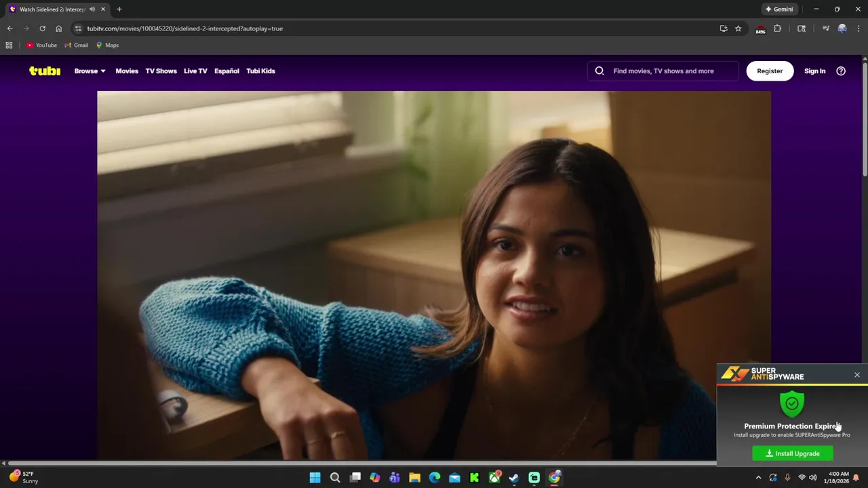Screen dimensions: 868x488
Task: Show hidden system tray icons
Action: [758, 478]
